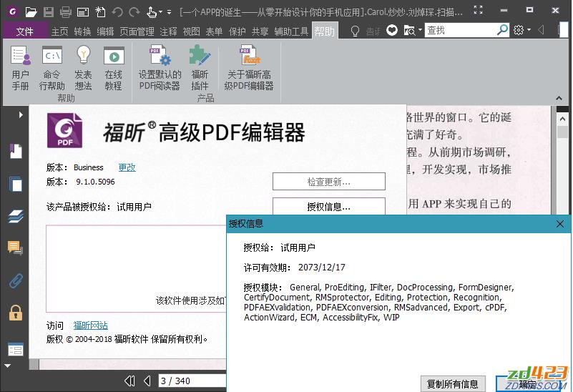
Task: Show the comments panel in left sidebar
Action: pyautogui.click(x=15, y=248)
